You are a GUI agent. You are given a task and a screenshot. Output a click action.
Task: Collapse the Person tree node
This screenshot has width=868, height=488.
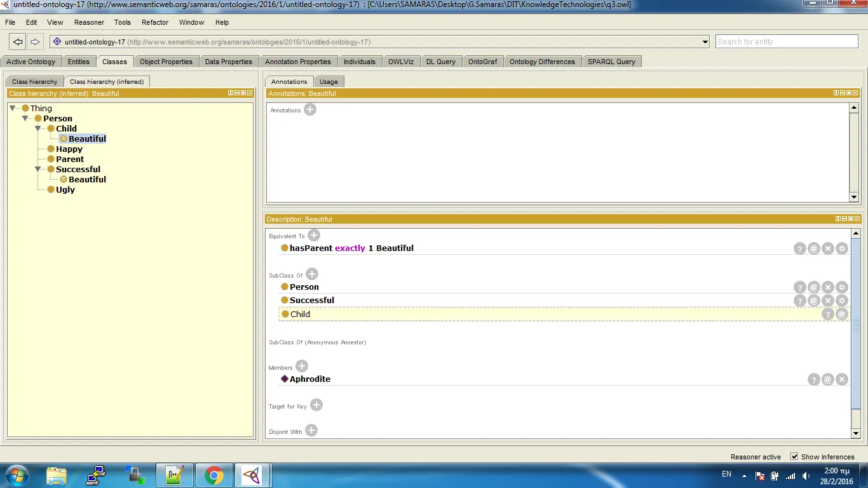(x=25, y=118)
